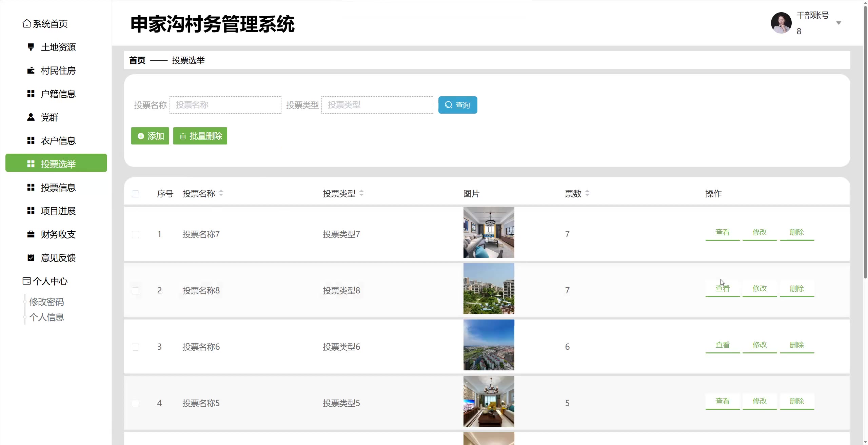The image size is (868, 445).
Task: Click the clipboard icon beside 意见反馈
Action: click(31, 258)
